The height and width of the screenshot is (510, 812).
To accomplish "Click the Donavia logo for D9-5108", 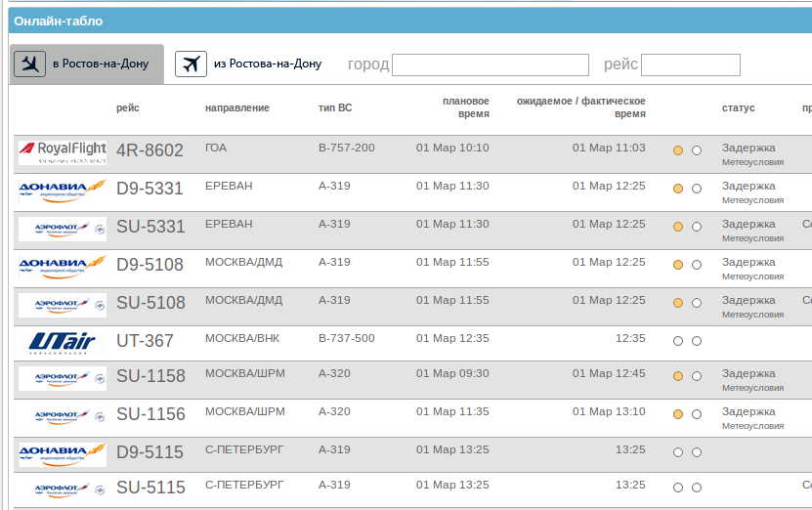I will point(63,267).
